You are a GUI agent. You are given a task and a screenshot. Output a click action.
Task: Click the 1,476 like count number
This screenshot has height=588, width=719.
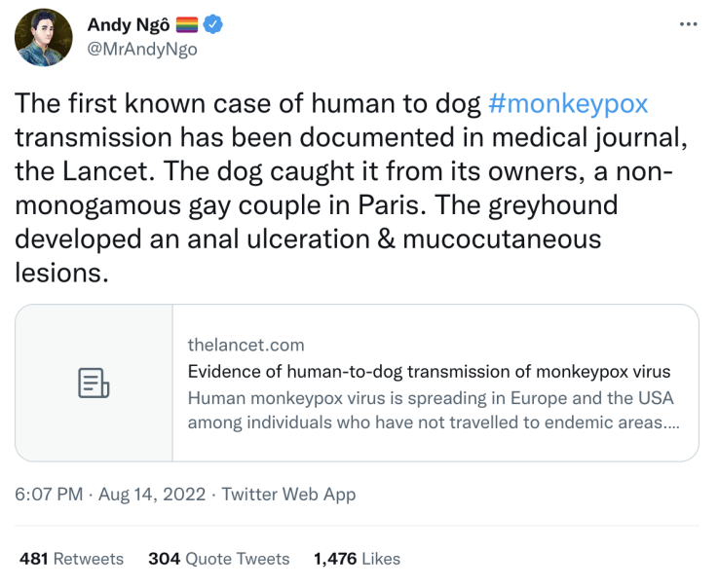pos(335,559)
